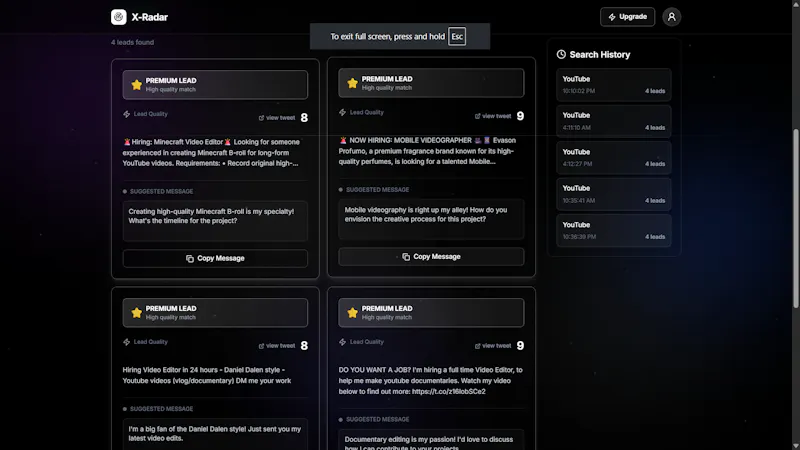The width and height of the screenshot is (800, 450).
Task: Click score 8 on the Daniel Dalen card
Action: tap(304, 346)
